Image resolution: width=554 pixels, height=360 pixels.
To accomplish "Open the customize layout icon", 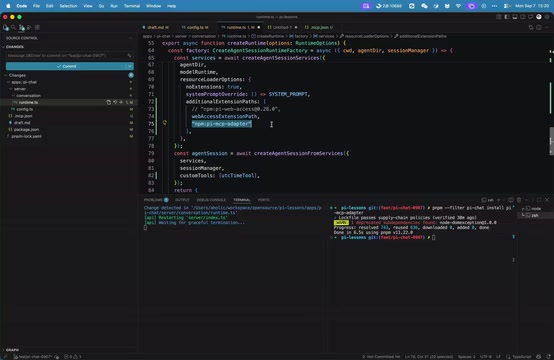I will coord(499,17).
